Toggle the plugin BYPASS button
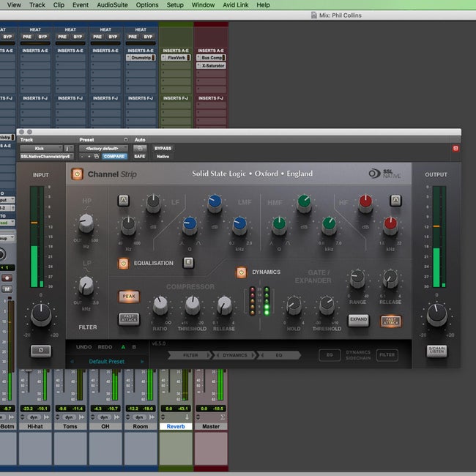 pyautogui.click(x=163, y=148)
